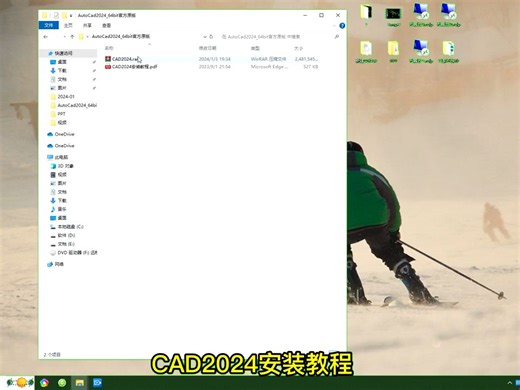Select the CAD2024安装教程.pdf file name
This screenshot has width=520, height=390.
[x=134, y=67]
